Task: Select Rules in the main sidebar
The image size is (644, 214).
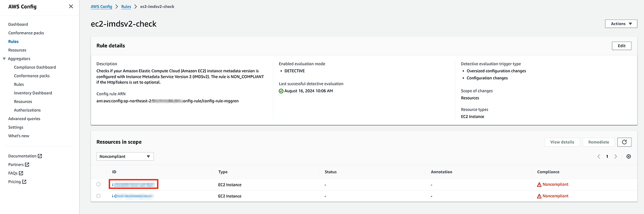Action: pos(14,41)
